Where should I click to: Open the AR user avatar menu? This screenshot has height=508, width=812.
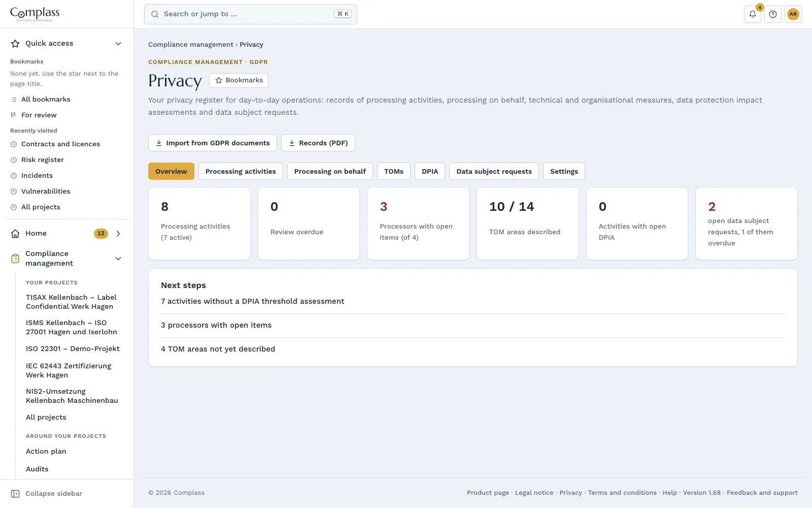793,14
